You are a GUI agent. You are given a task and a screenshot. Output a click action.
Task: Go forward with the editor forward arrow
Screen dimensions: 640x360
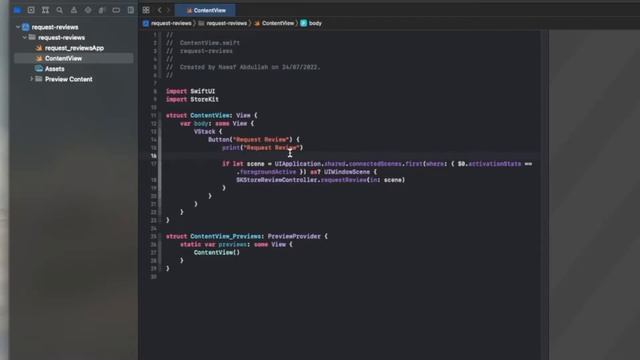(168, 10)
